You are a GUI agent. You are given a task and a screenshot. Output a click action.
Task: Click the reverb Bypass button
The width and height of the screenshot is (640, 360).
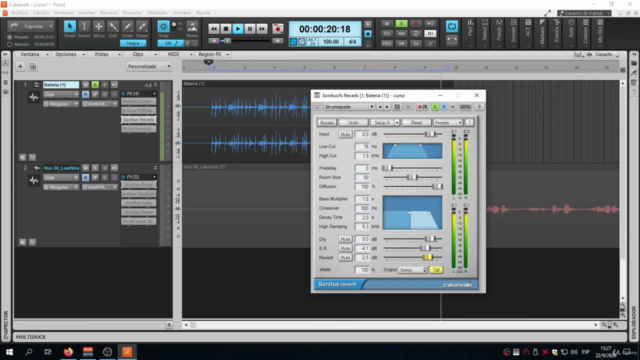click(327, 122)
